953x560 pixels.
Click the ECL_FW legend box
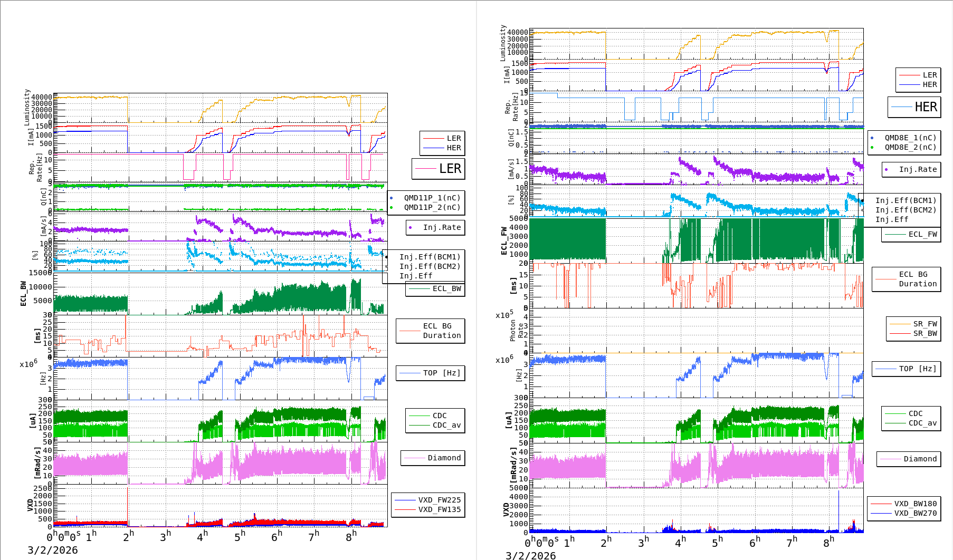[911, 234]
